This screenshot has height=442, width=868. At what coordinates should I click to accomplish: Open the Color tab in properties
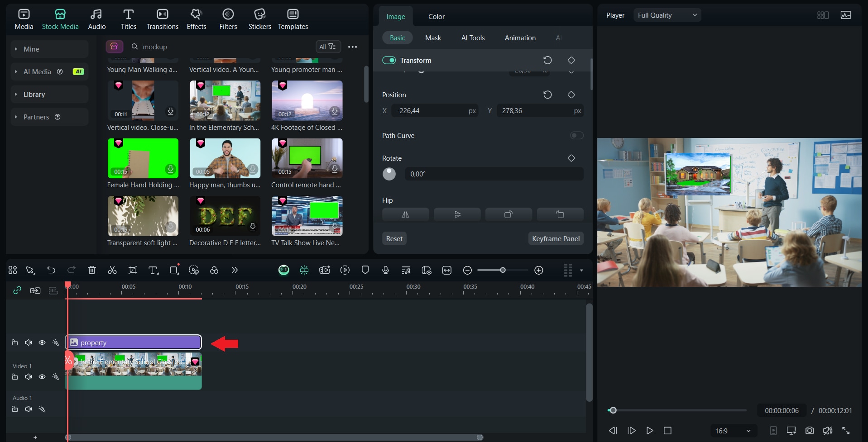click(x=436, y=16)
